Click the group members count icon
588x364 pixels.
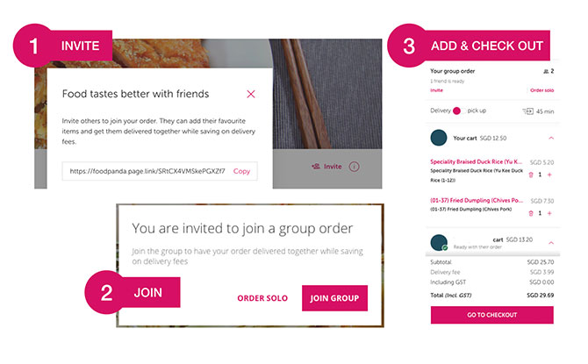[x=548, y=70]
